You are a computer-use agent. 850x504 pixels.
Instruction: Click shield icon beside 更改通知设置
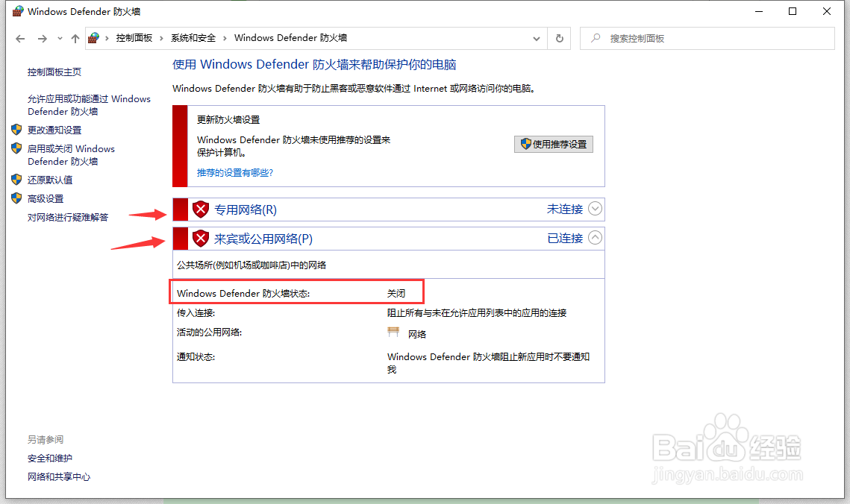(x=16, y=130)
